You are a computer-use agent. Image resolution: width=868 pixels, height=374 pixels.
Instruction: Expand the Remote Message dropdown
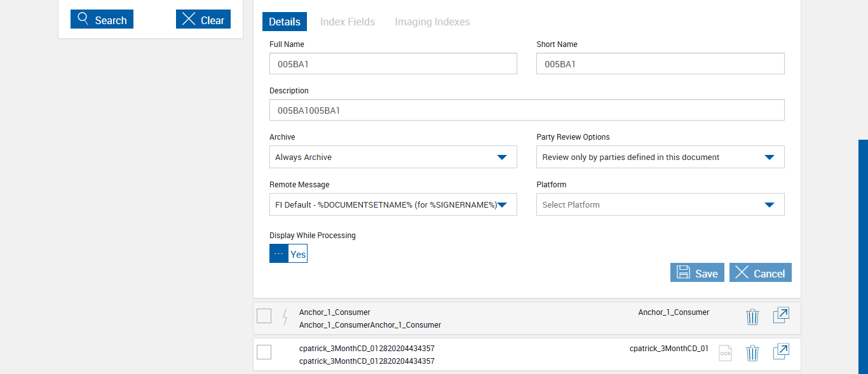pyautogui.click(x=393, y=204)
